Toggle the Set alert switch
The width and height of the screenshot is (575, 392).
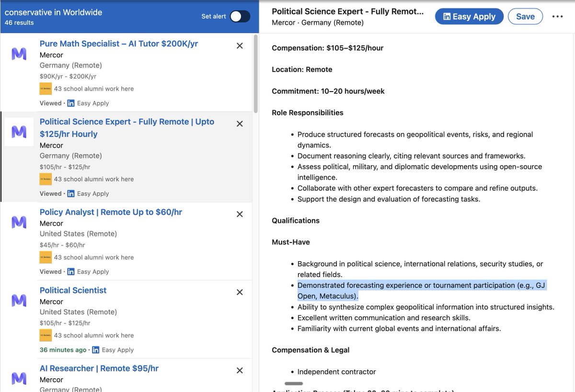[240, 16]
